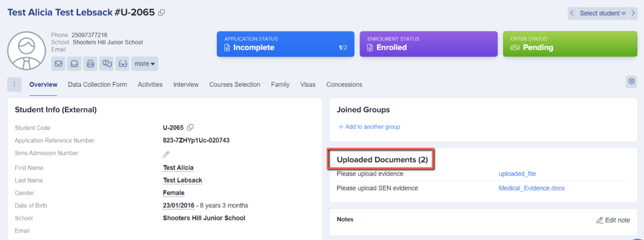This screenshot has width=644, height=240.
Task: Edit the First Name value Test Alicia
Action: tap(178, 168)
